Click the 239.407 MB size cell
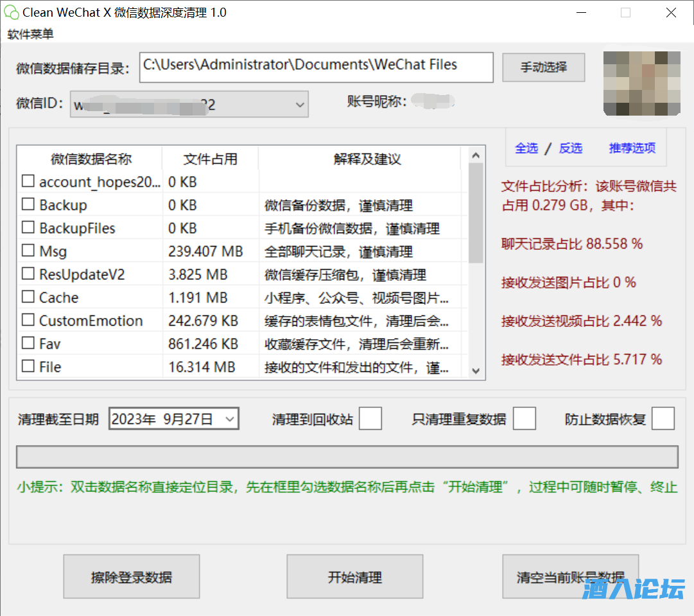Viewport: 694px width, 616px height. [205, 252]
